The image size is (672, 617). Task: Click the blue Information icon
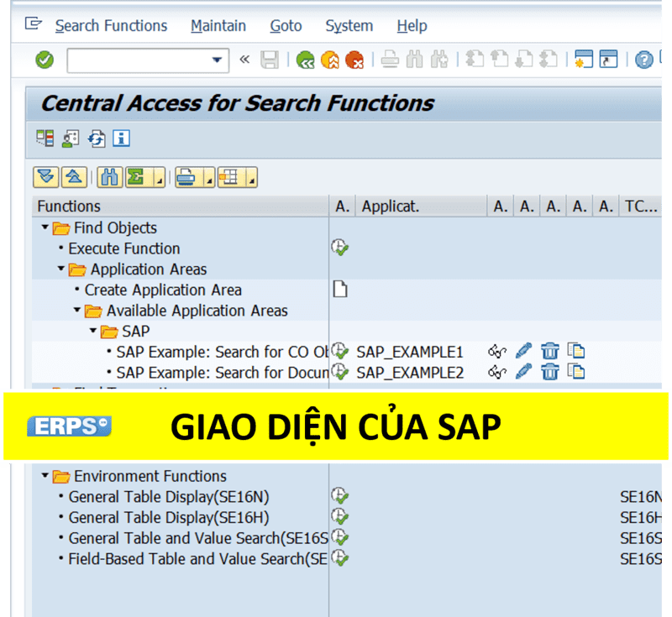point(122,139)
